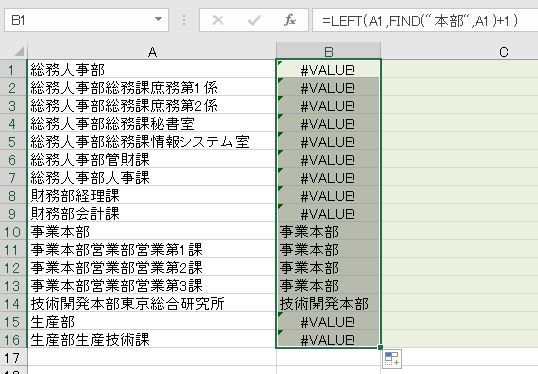538x374 pixels.
Task: Click cell 事業本部営業部営業第3課
Action: click(x=152, y=285)
